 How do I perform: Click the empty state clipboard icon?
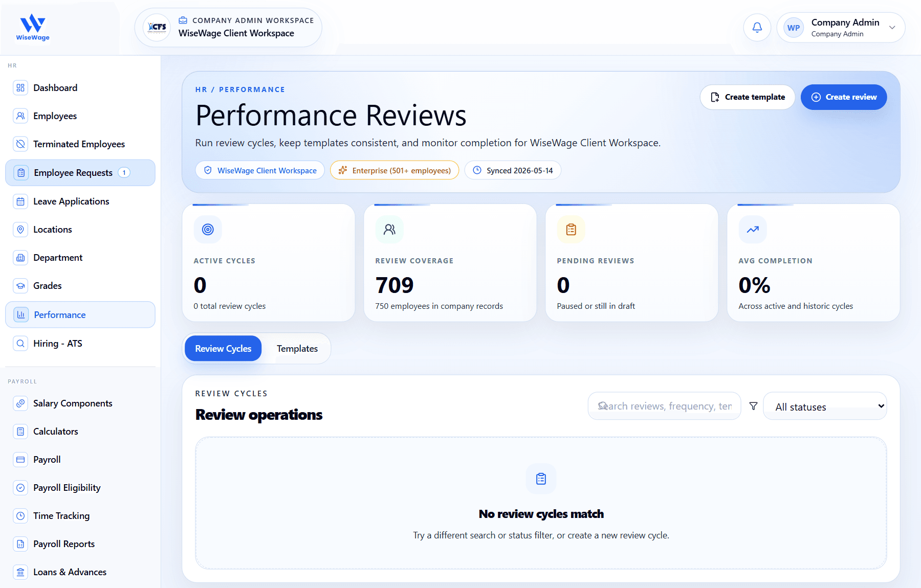541,479
